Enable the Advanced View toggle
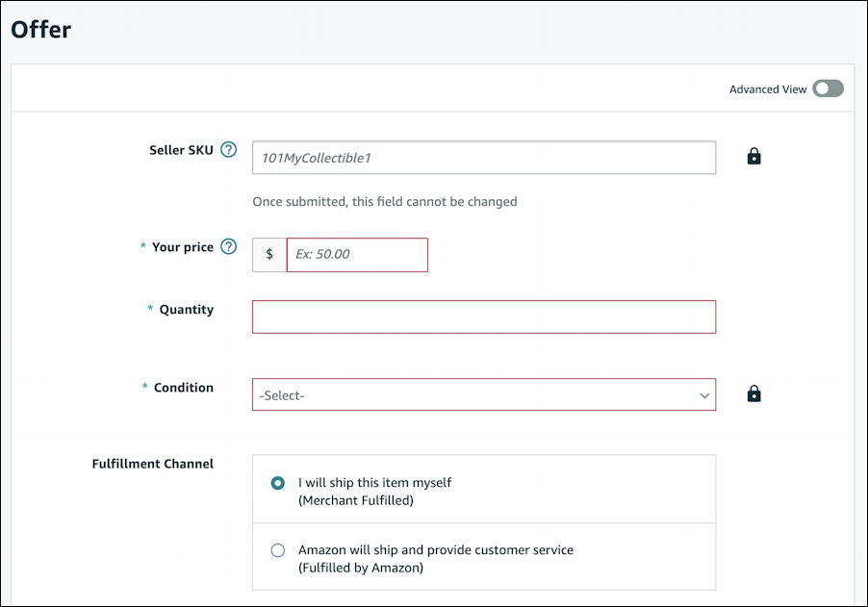 828,89
